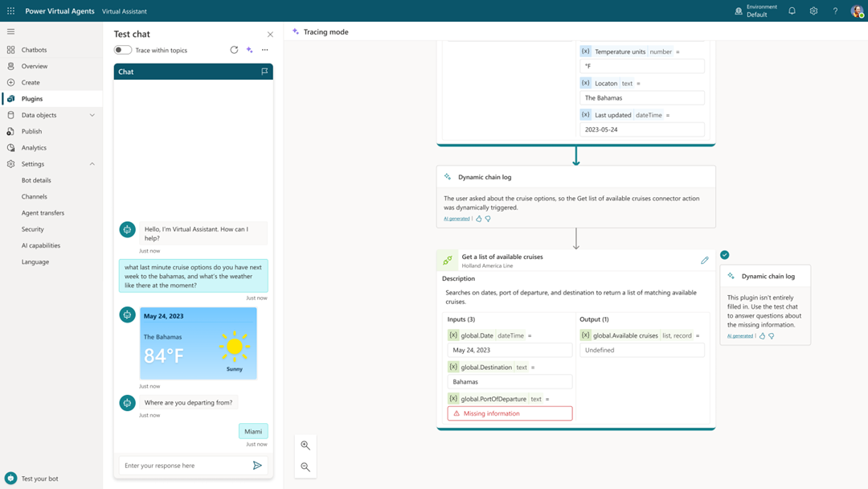Zoom in on the tracing canvas
868x489 pixels.
coord(305,445)
